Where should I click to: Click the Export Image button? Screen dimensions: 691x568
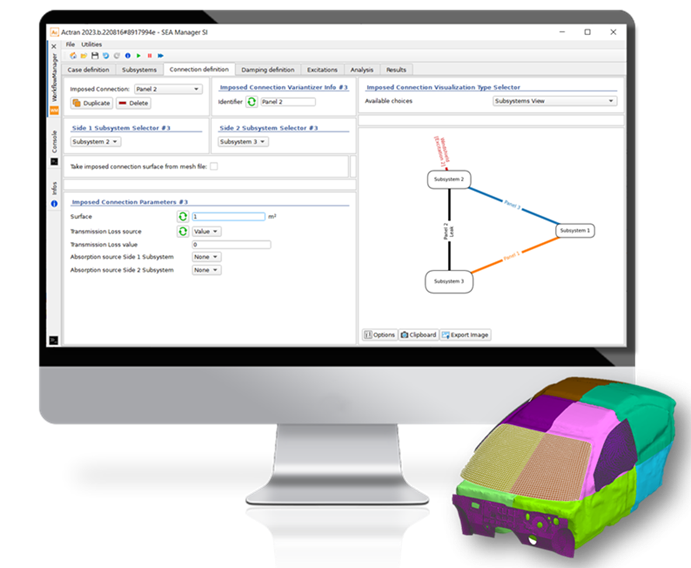point(465,335)
